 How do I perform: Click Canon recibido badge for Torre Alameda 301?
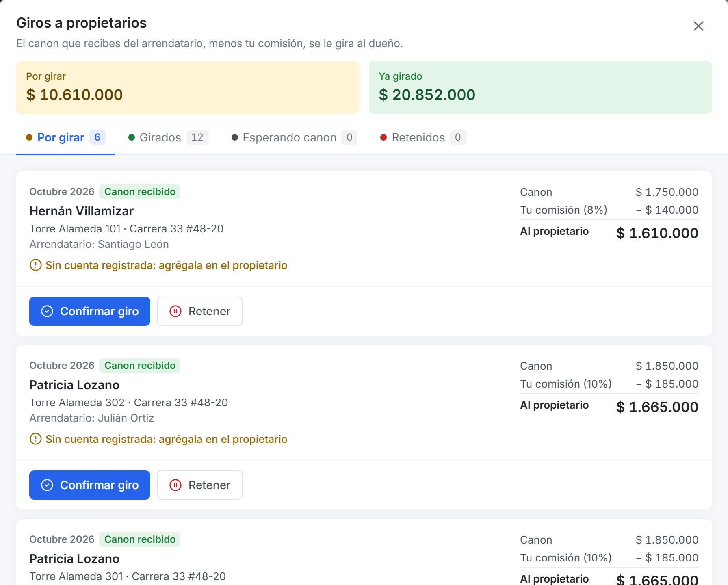(x=140, y=539)
